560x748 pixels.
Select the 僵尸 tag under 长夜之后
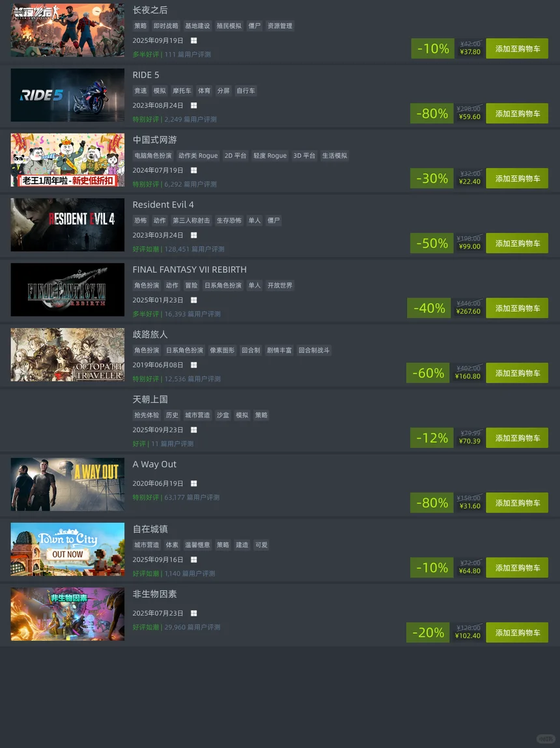pos(255,26)
